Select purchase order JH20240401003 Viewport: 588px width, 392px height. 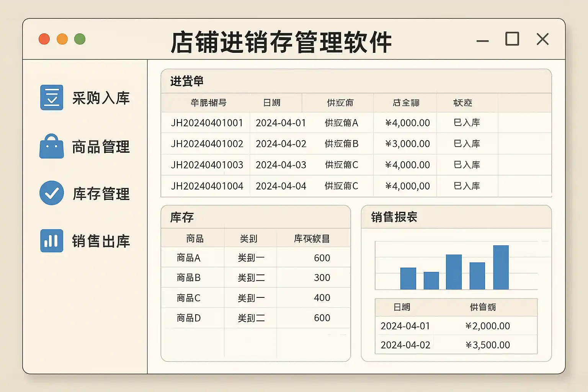pos(207,165)
